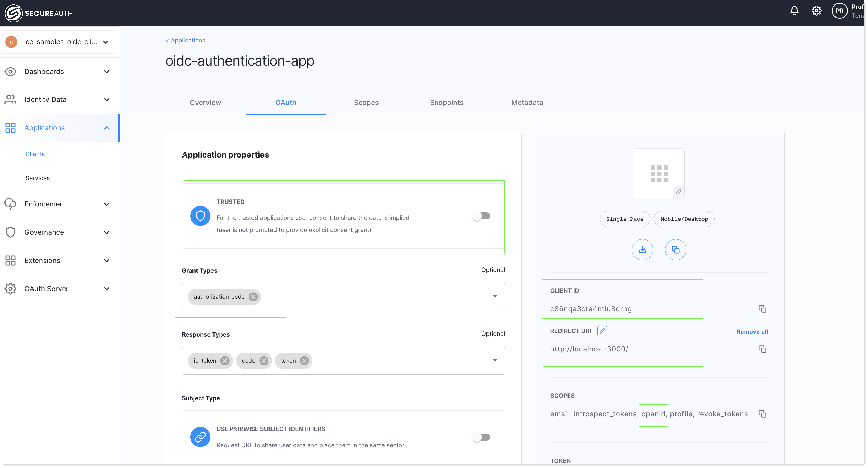Expand the OAuth Server menu

click(x=106, y=289)
